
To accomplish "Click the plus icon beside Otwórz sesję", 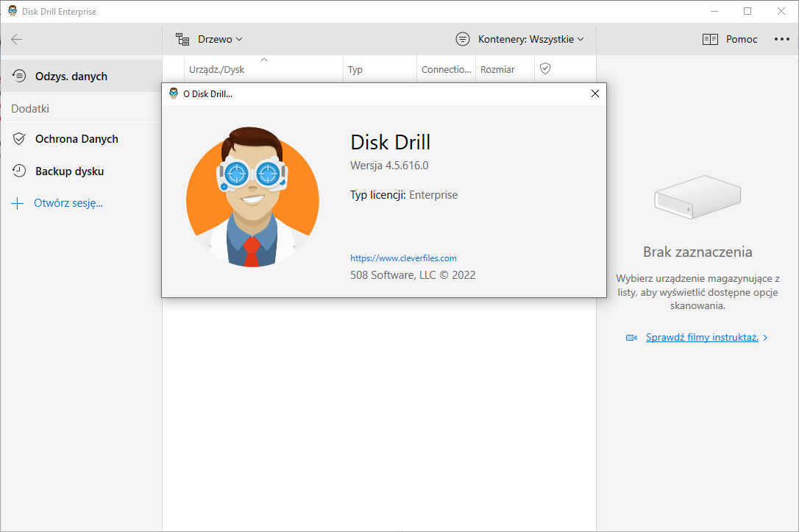I will 18,204.
